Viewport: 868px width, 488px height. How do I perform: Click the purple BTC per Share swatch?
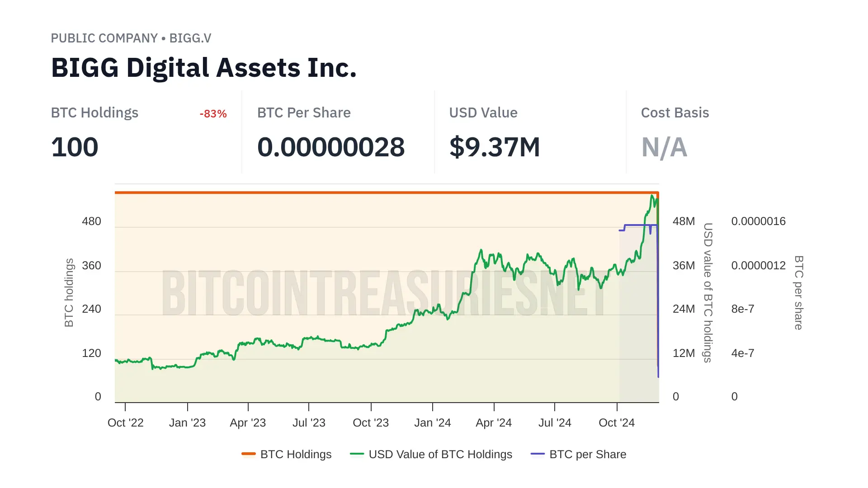(x=538, y=454)
